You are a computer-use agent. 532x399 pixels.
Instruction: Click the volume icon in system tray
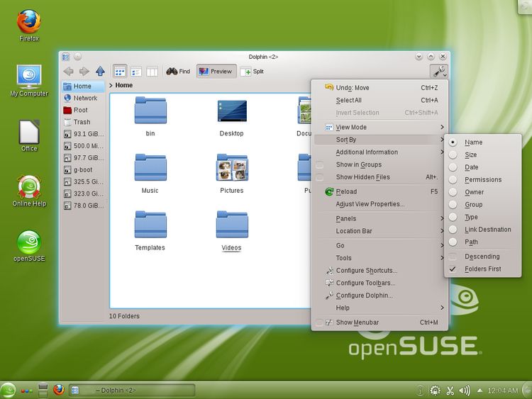[465, 390]
